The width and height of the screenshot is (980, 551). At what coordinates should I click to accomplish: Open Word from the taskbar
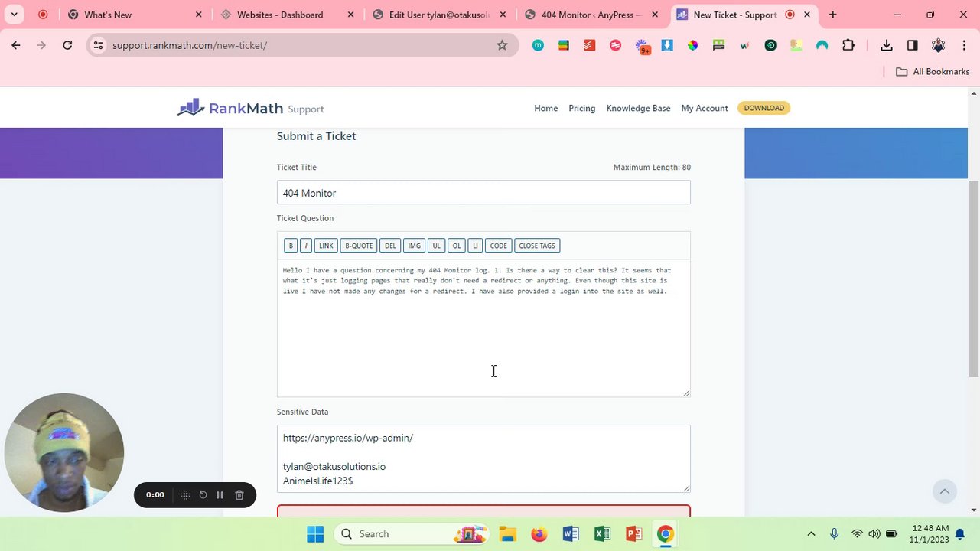click(x=571, y=534)
